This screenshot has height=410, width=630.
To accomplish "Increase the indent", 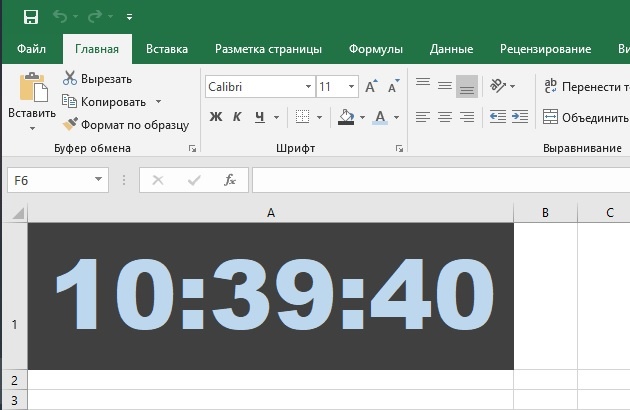I will pos(520,117).
